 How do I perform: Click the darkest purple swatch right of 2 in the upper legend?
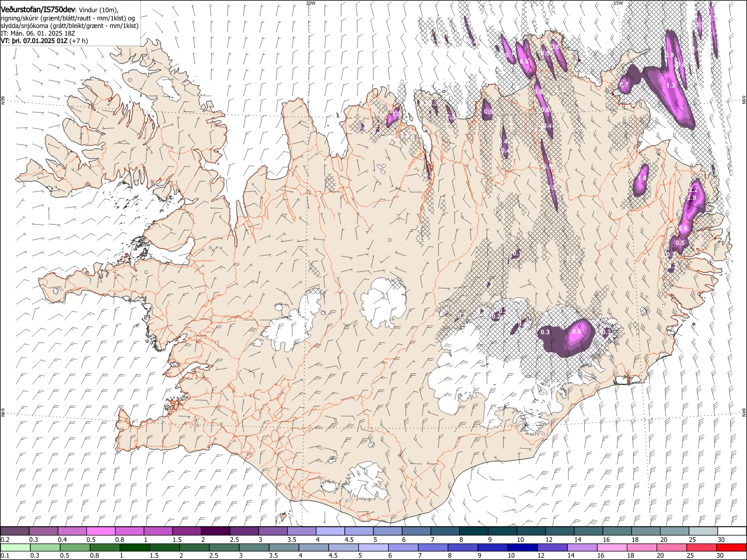(215, 531)
